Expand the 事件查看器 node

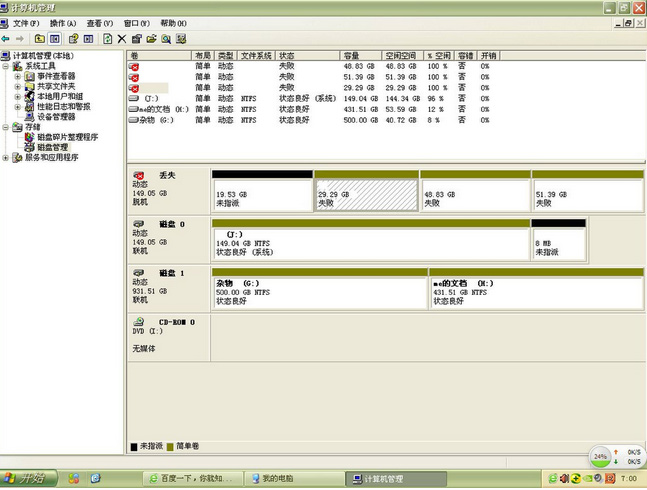click(18, 76)
